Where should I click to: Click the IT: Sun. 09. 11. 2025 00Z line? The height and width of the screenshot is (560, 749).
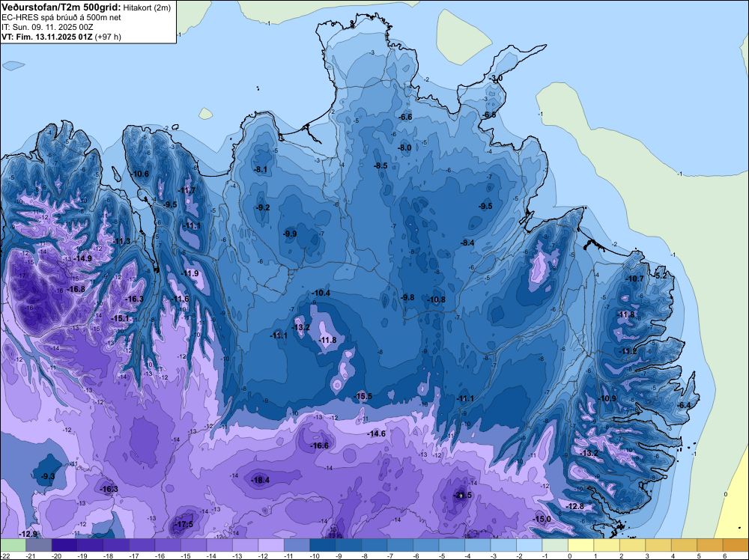click(x=47, y=27)
